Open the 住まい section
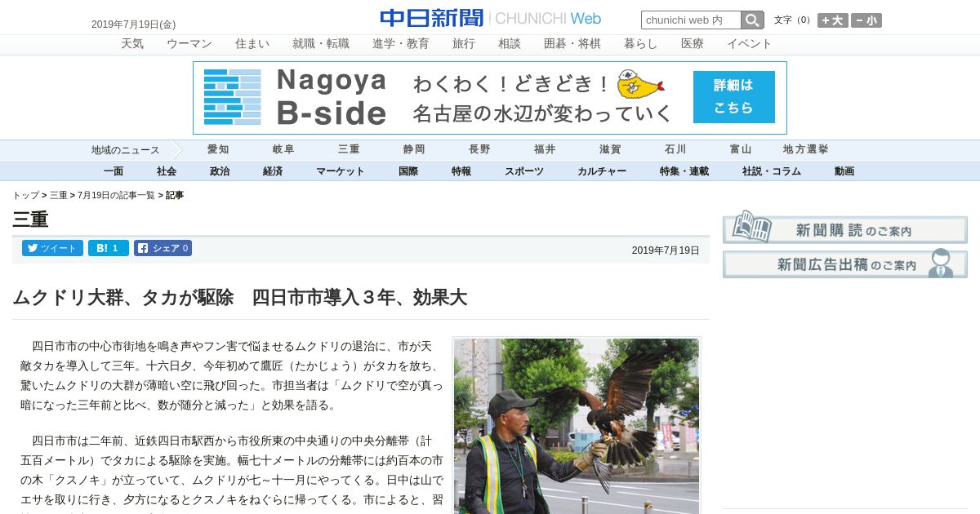The image size is (980, 514). [252, 44]
